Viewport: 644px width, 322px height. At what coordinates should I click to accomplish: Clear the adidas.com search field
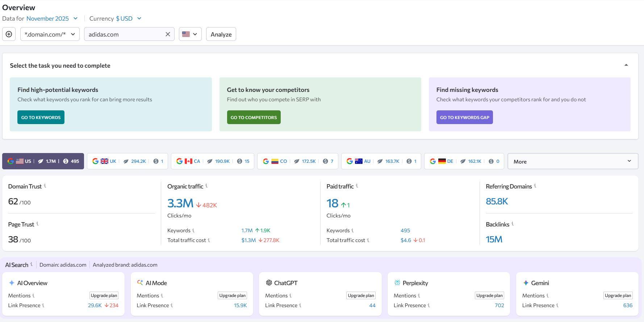(168, 34)
